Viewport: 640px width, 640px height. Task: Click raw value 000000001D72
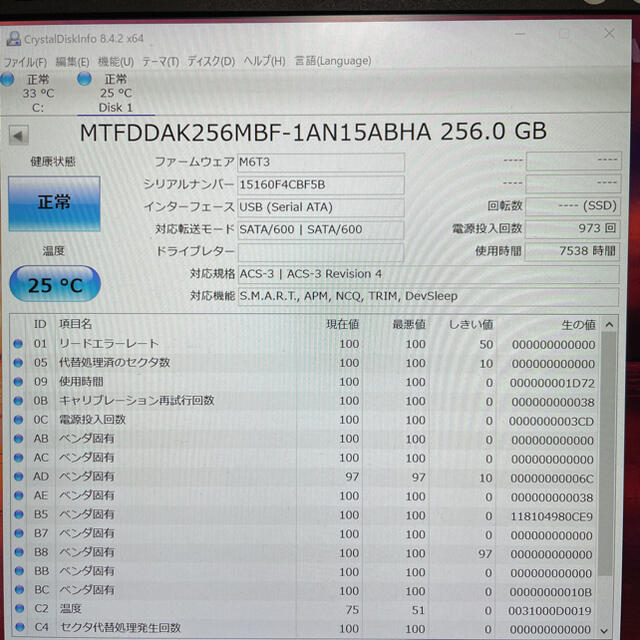pos(552,383)
